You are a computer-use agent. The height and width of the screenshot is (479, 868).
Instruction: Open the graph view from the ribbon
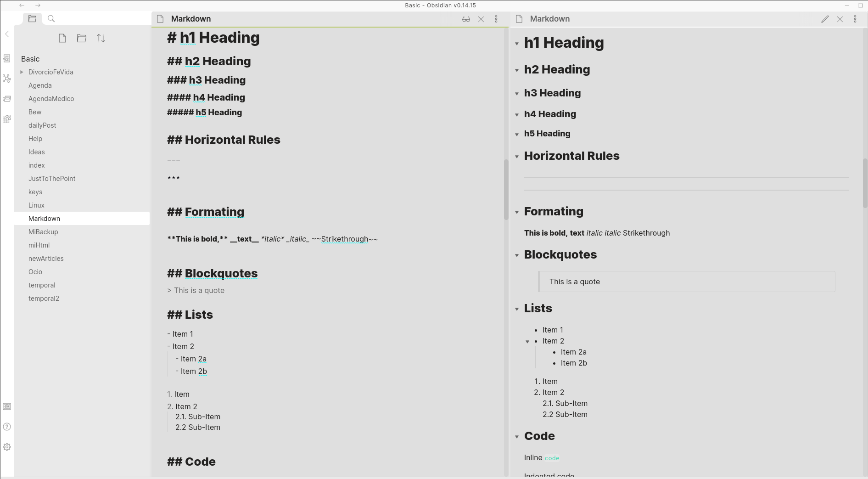[7, 79]
